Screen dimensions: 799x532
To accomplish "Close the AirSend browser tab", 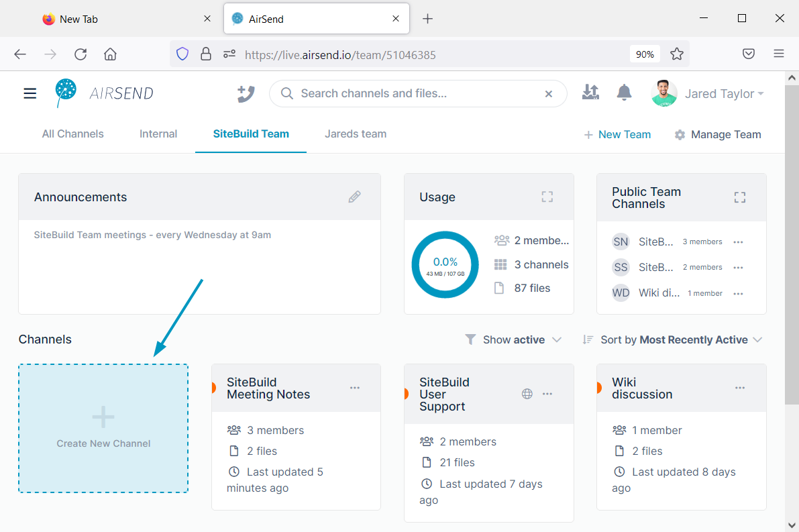I will click(x=396, y=19).
